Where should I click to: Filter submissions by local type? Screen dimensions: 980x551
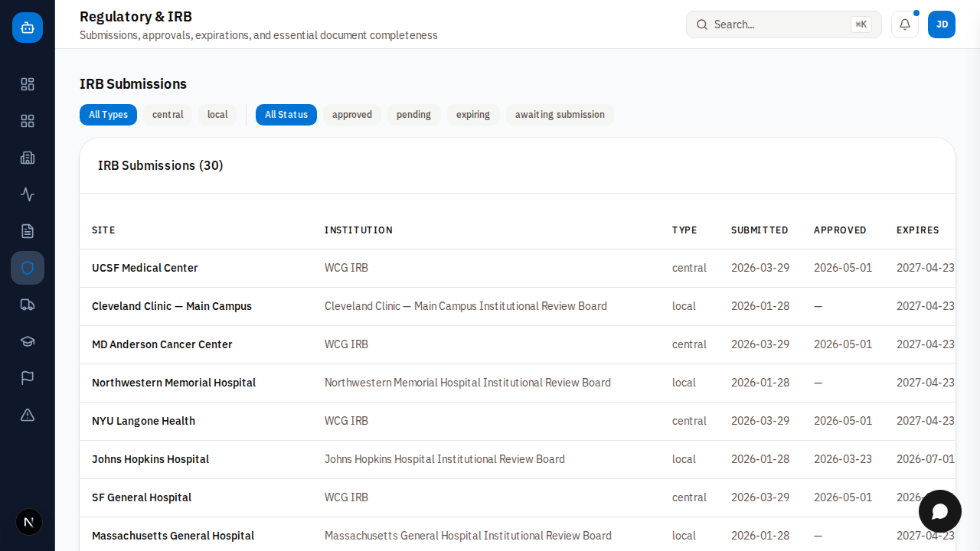[x=217, y=115]
